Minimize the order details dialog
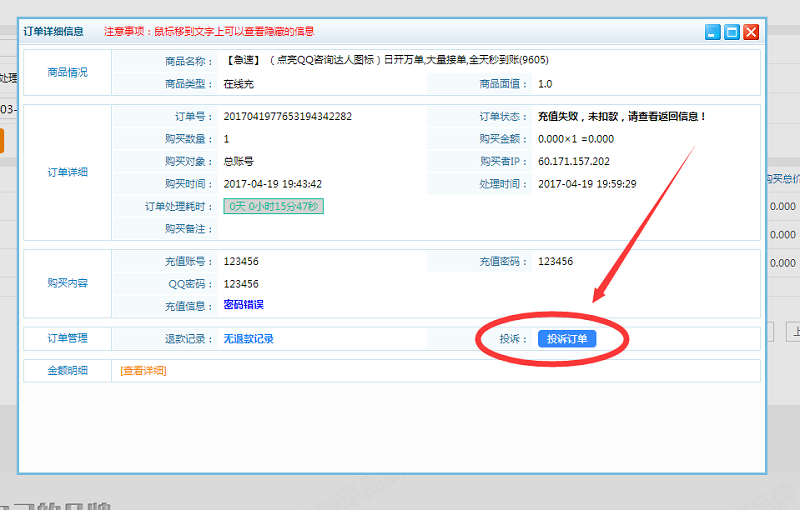This screenshot has height=510, width=800. (x=713, y=32)
